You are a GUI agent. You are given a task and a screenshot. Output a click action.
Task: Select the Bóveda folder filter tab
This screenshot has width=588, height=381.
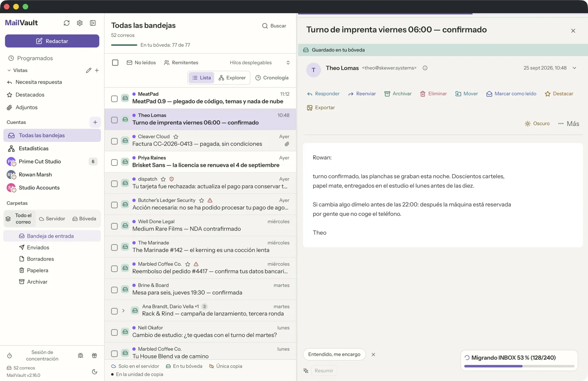85,219
